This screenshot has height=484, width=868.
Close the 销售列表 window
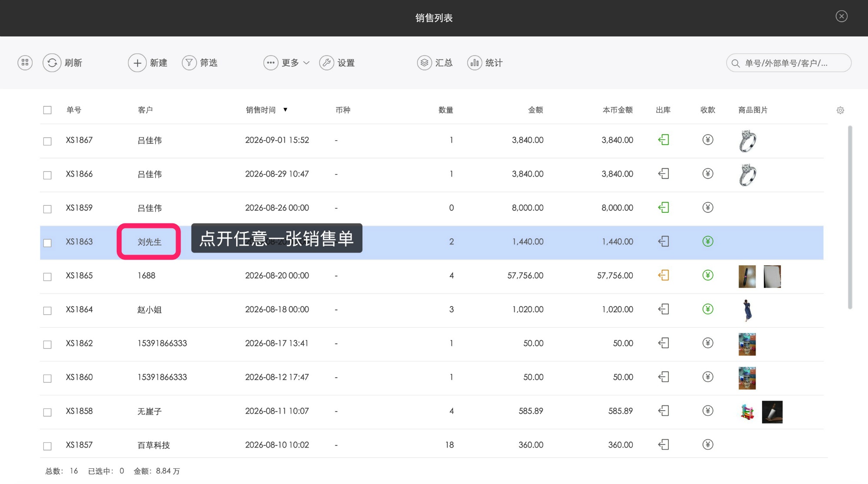pyautogui.click(x=842, y=16)
